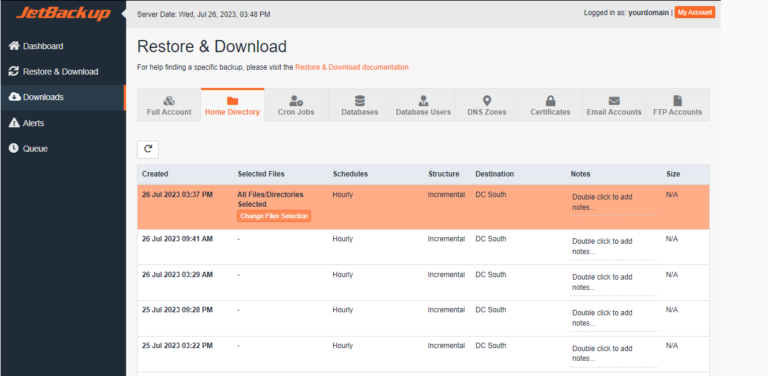Image resolution: width=768 pixels, height=376 pixels.
Task: Click the FTP Accounts file icon
Action: (677, 101)
